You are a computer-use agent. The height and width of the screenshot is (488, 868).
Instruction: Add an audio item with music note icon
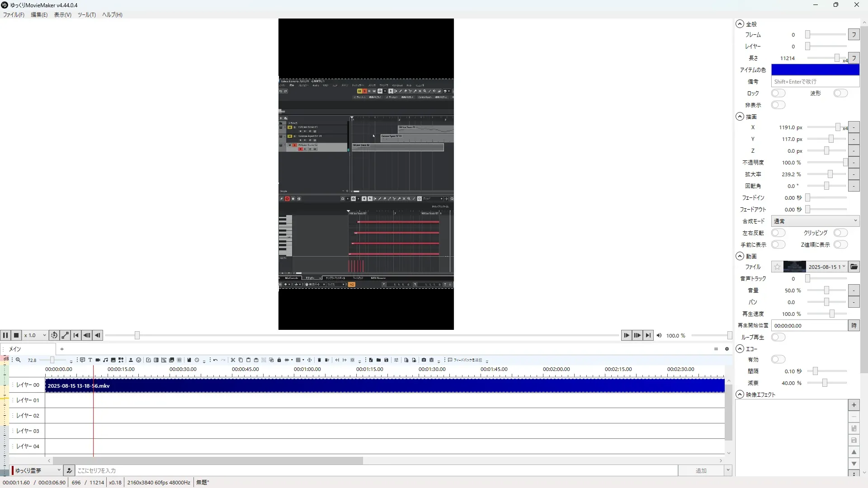coord(105,360)
